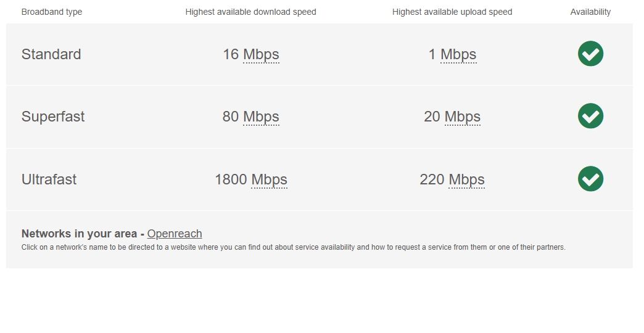This screenshot has width=644, height=333.
Task: Click the Highest available upload speed header
Action: pos(452,12)
